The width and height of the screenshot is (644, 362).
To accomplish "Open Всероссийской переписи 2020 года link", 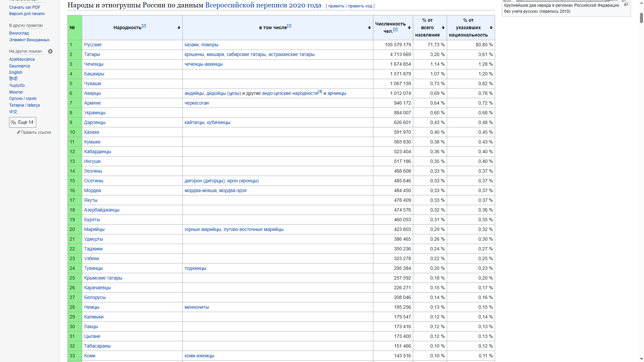I will click(263, 5).
